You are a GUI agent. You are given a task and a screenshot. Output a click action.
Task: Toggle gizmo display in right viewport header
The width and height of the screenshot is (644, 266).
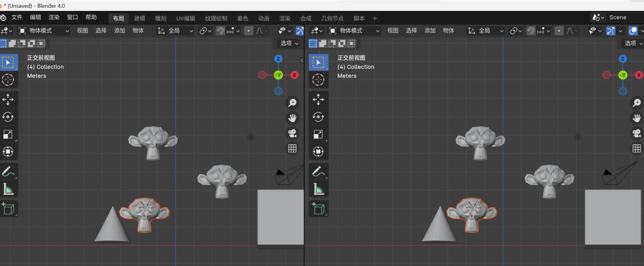click(x=610, y=31)
